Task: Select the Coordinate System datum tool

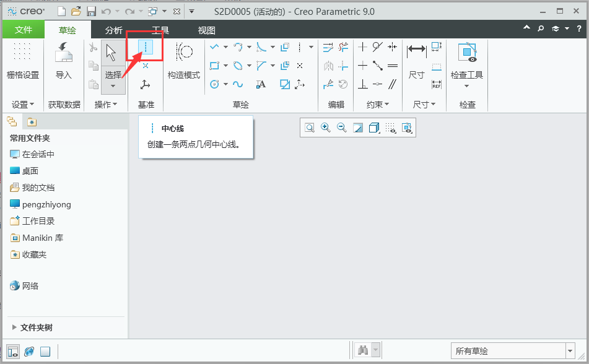Action: pos(146,85)
